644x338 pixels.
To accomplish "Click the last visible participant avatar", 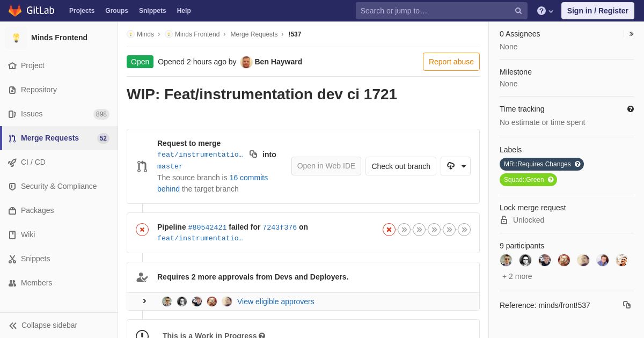I will tap(622, 260).
